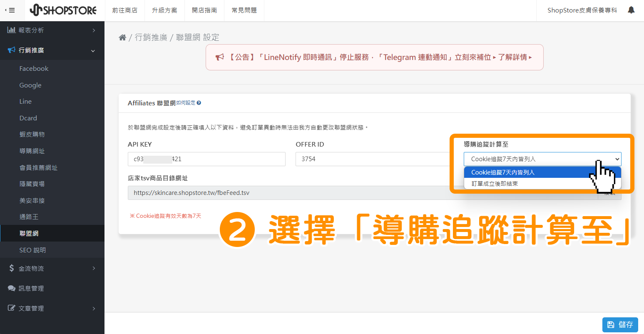Image resolution: width=644 pixels, height=334 pixels.
Task: Click the question mark help icon beside 如何設定
Action: [199, 103]
